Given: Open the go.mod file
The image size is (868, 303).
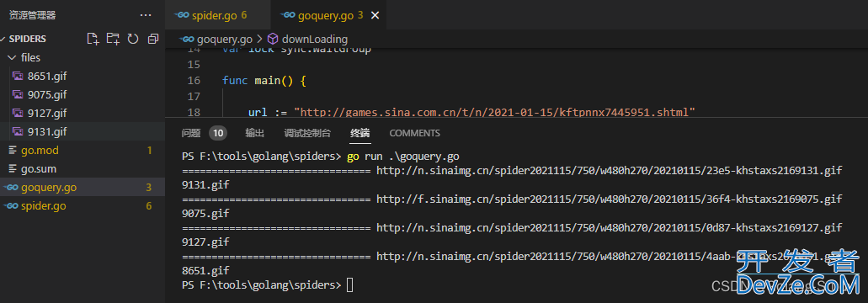Looking at the screenshot, I should click(83, 151).
